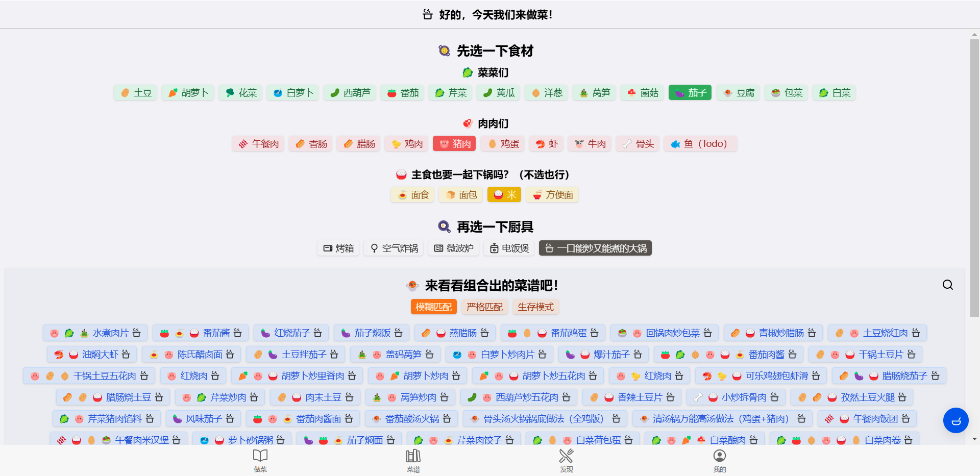
Task: Click the 做菜 book icon in bottom navigation
Action: coord(260,456)
